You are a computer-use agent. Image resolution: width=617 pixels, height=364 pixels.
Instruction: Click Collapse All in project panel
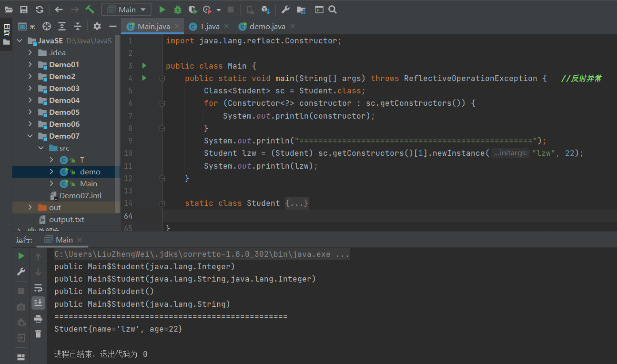(x=78, y=26)
